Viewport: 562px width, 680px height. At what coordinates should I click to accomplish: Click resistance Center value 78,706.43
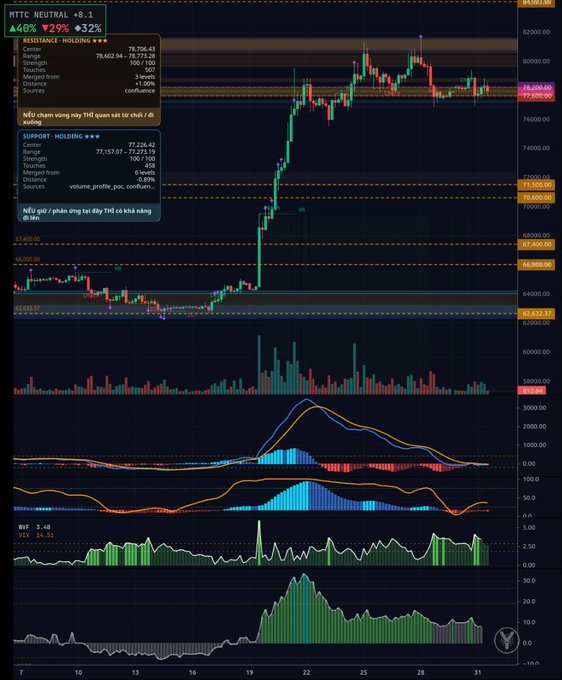click(141, 49)
